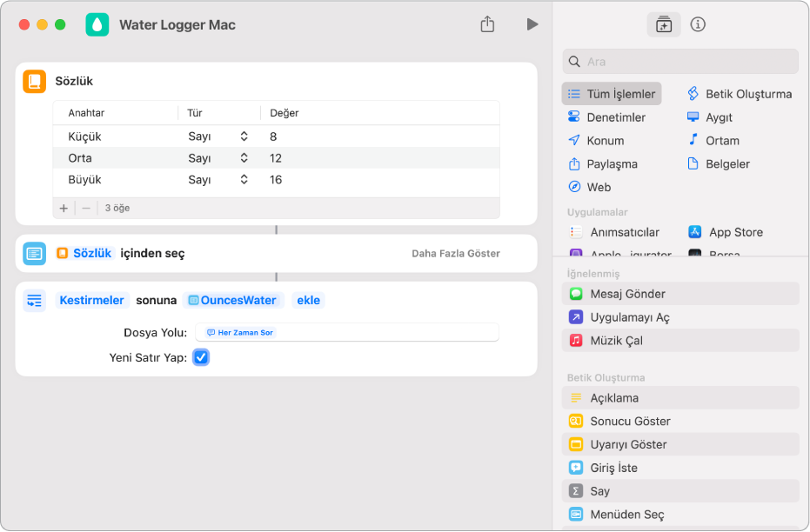Click the Water Logger Mac droplet icon
The image size is (810, 532).
(97, 24)
